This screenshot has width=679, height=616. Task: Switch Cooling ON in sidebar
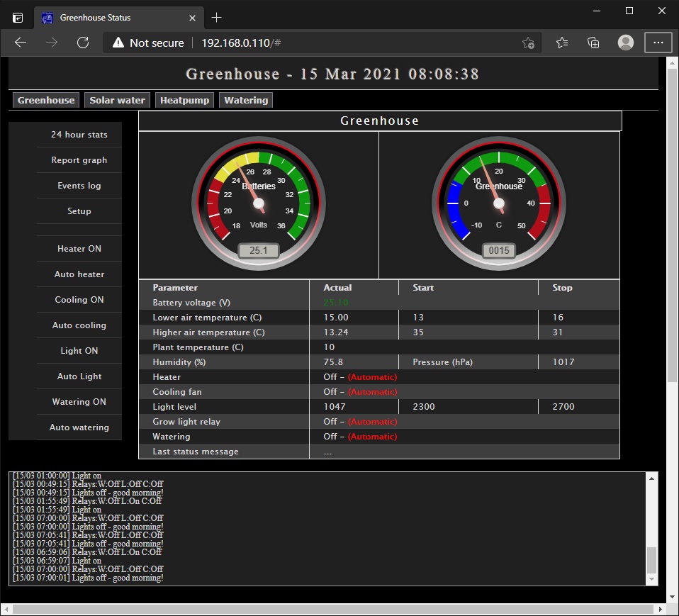(79, 300)
